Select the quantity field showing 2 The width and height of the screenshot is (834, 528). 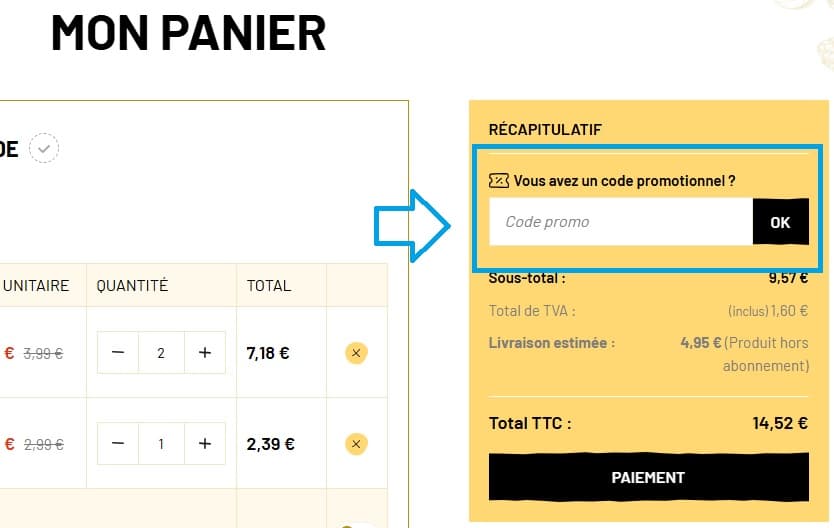click(161, 352)
